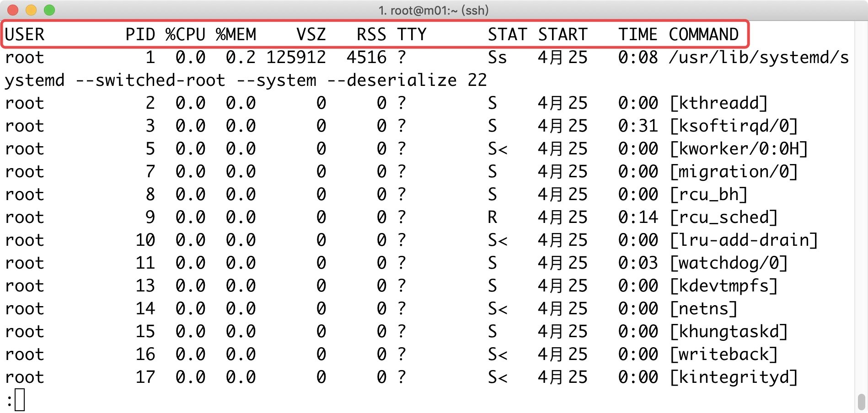Click the yellow minimize window button
This screenshot has width=868, height=413.
point(31,10)
